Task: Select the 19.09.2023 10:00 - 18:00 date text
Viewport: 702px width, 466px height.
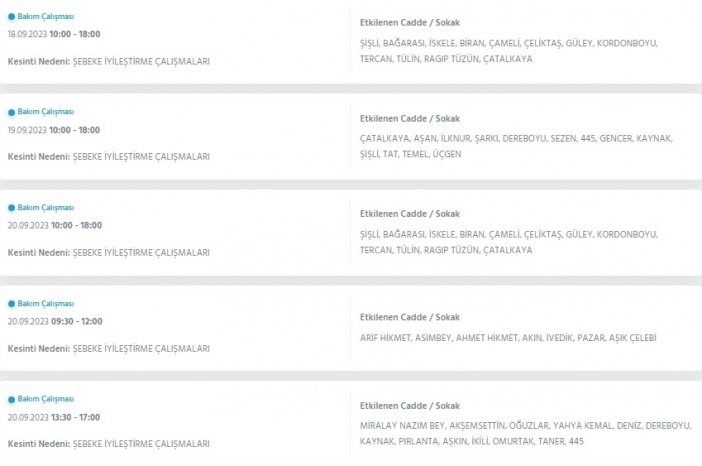Action: click(x=54, y=130)
